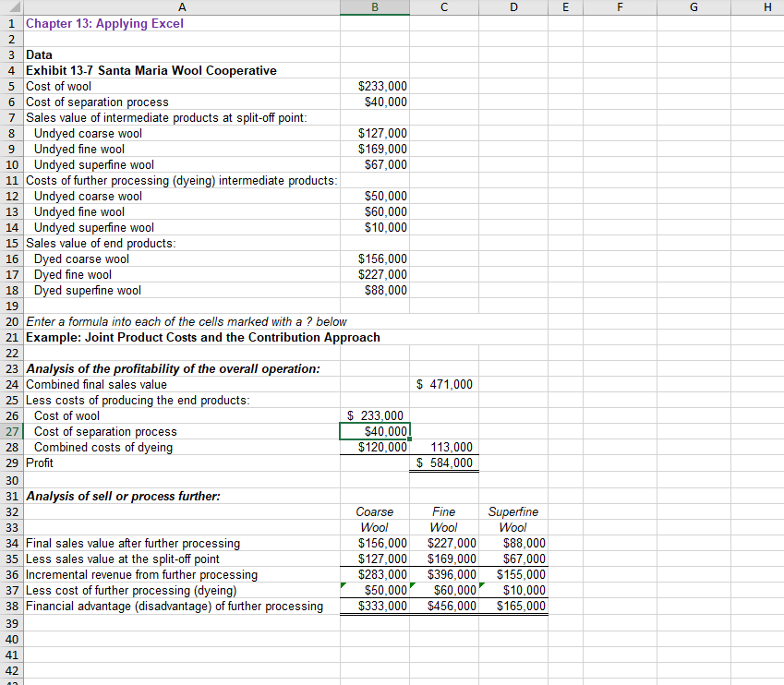Click the 'Sales value of end products:' label
The width and height of the screenshot is (784, 685).
pyautogui.click(x=101, y=244)
